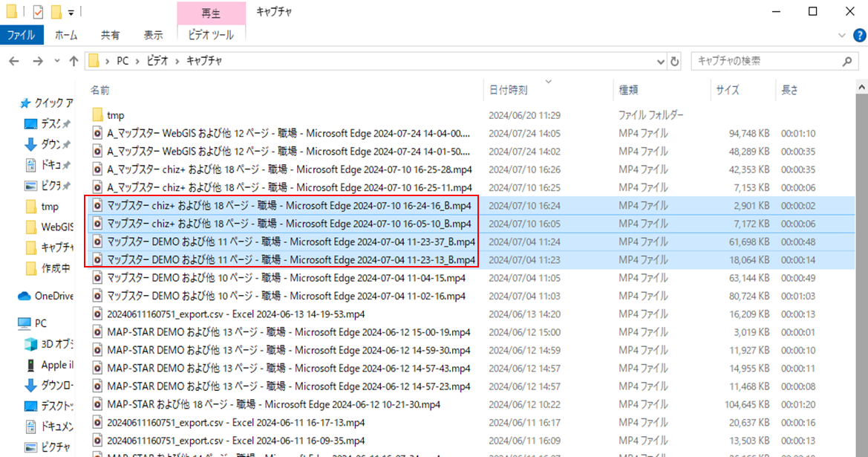Switch to the 共有 ribbon tab

[110, 35]
